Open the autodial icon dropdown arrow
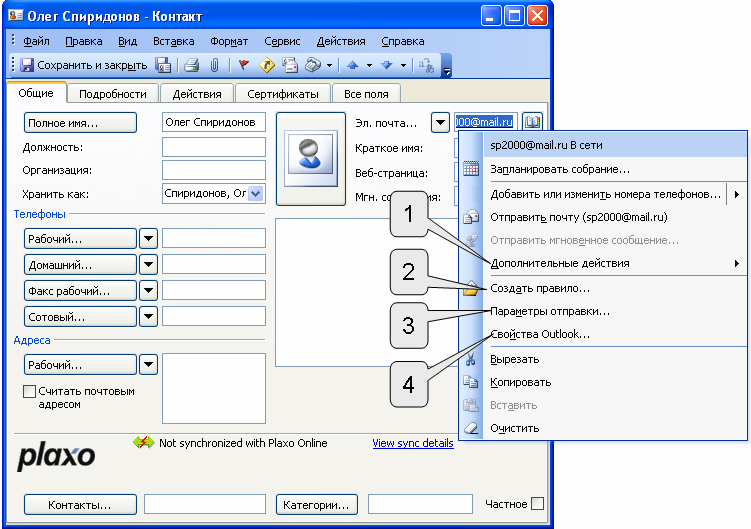Viewport: 751px width, 529px height. click(x=329, y=65)
